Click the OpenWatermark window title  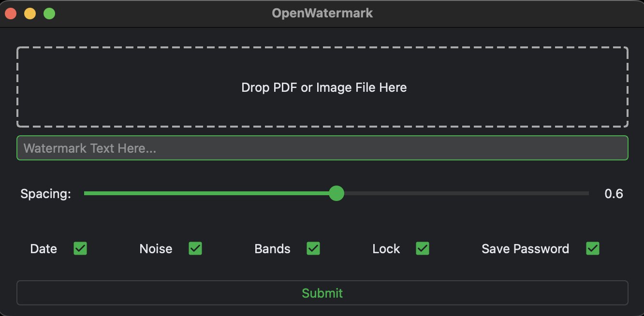[x=322, y=13]
